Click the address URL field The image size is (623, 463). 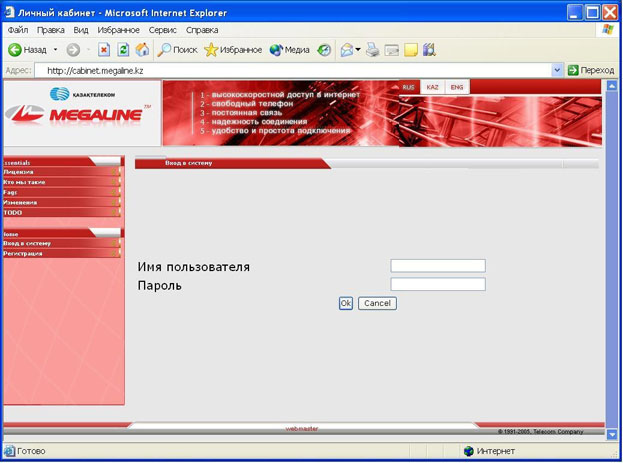[293, 71]
